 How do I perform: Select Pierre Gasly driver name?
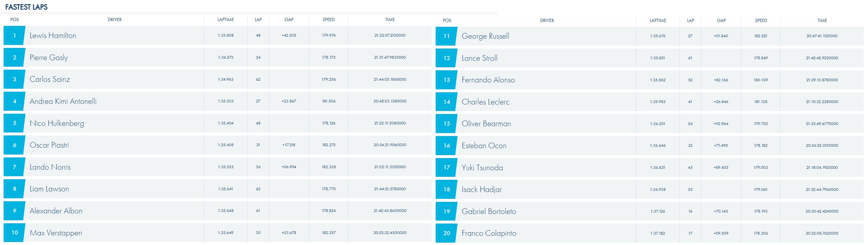49,58
